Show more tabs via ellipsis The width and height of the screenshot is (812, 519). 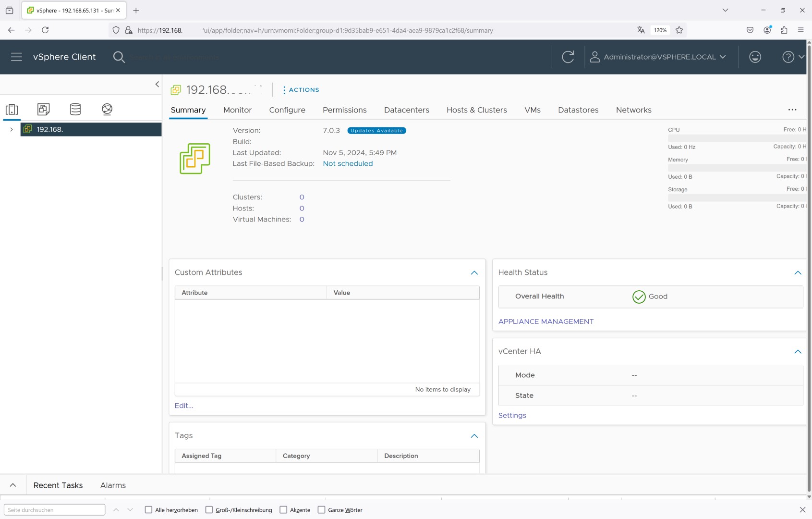(x=792, y=110)
